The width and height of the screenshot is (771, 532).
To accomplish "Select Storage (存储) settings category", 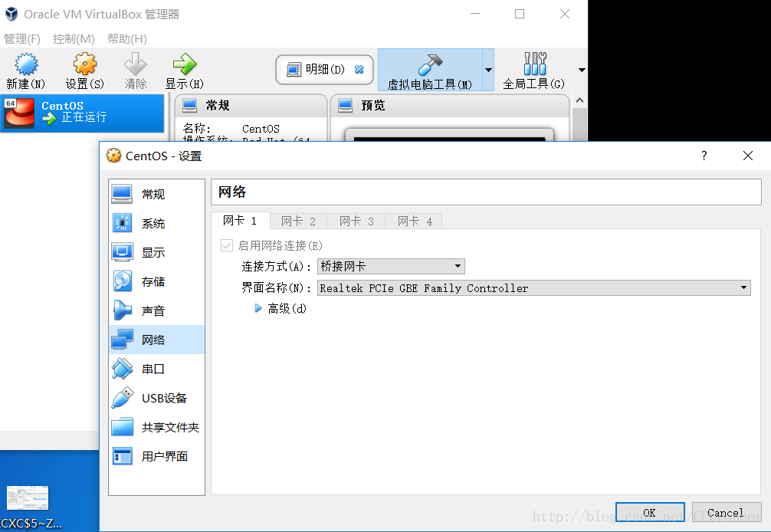I will 156,282.
